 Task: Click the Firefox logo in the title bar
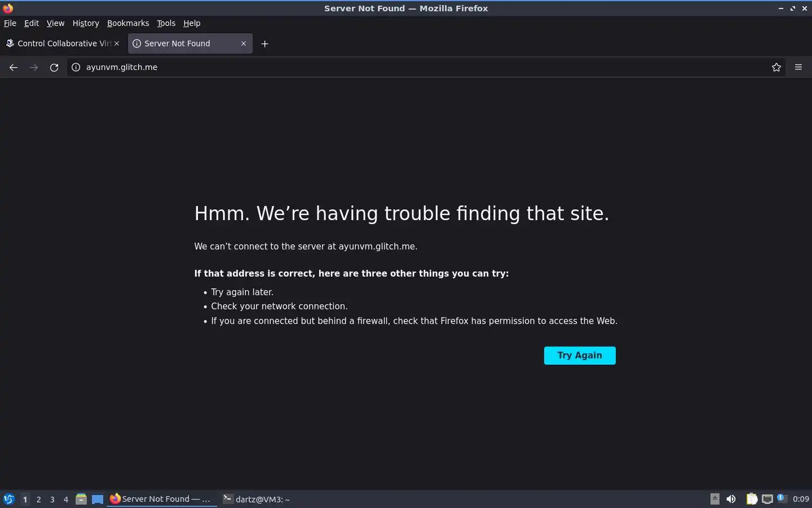tap(8, 8)
